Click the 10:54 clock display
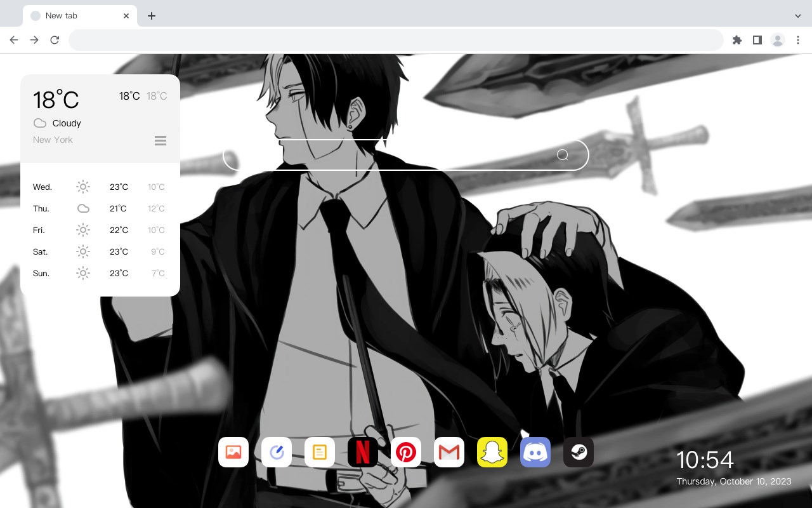This screenshot has width=812, height=508. (705, 460)
